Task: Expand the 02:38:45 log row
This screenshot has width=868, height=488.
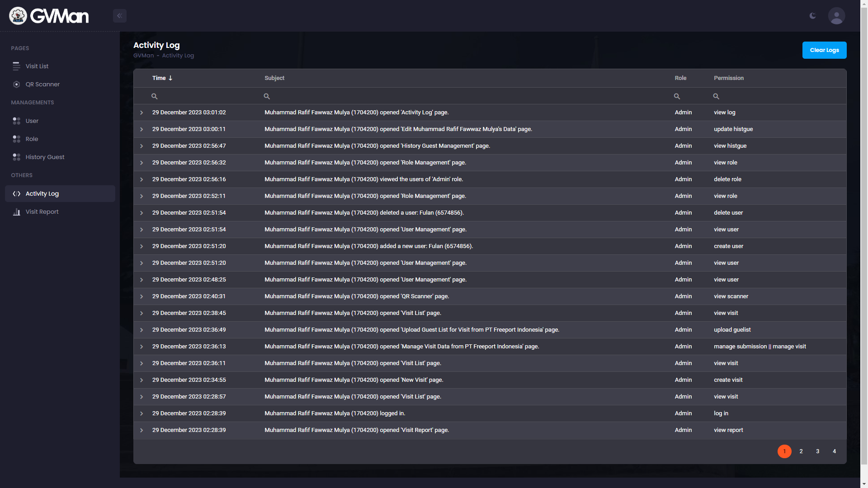Action: click(142, 313)
